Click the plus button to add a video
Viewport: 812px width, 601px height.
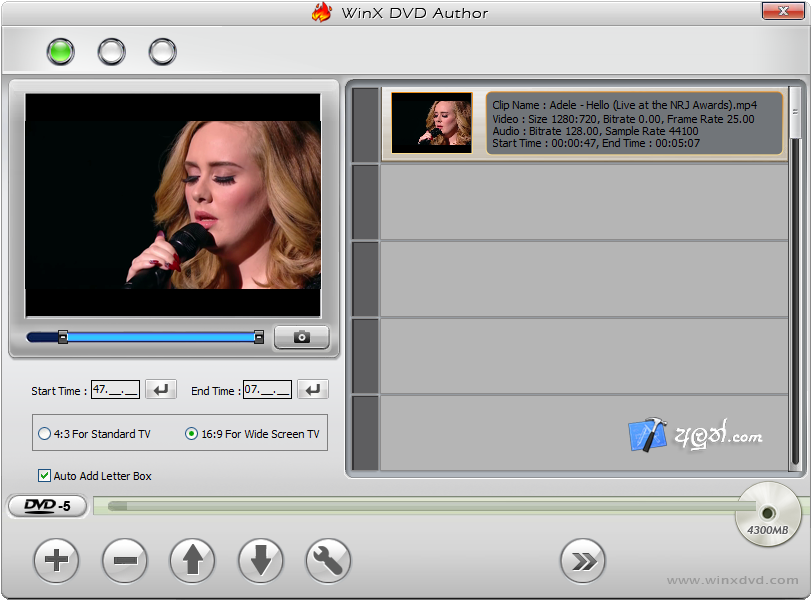click(x=56, y=560)
